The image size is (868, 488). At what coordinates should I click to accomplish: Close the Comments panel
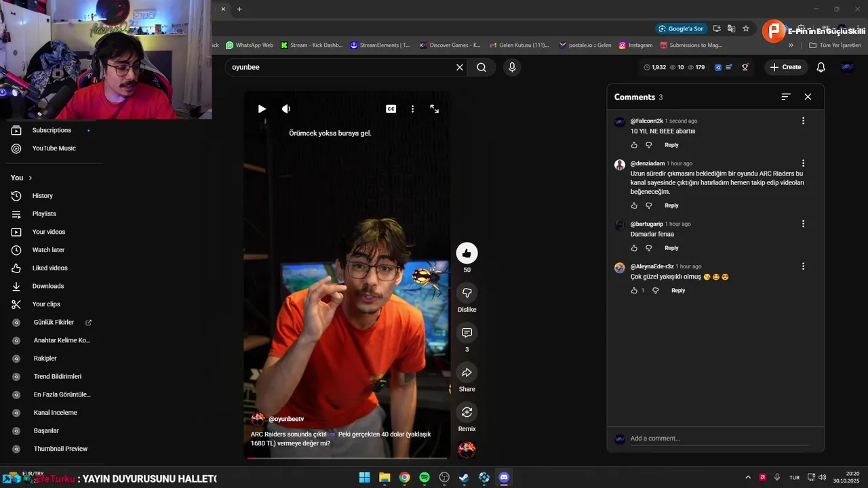(x=808, y=97)
